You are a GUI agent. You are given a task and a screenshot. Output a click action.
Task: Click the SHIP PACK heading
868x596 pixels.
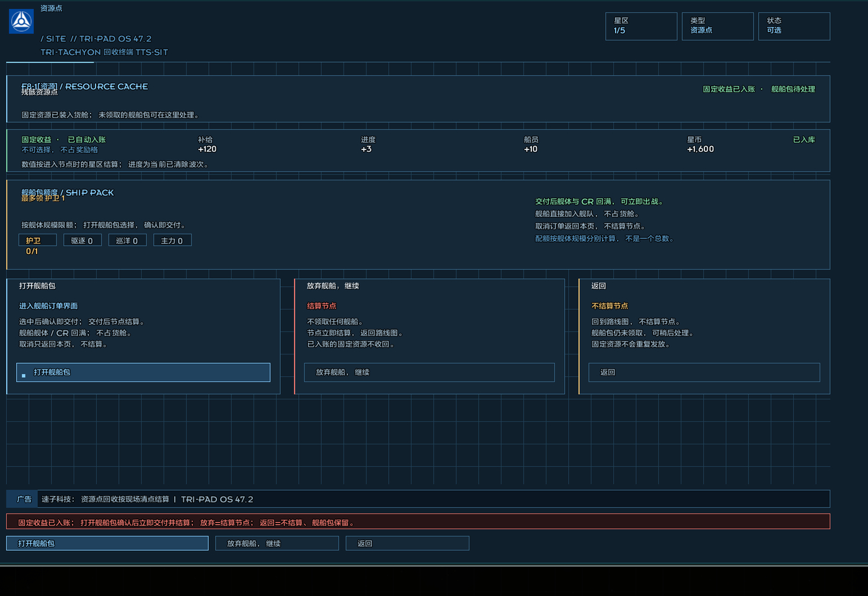90,193
